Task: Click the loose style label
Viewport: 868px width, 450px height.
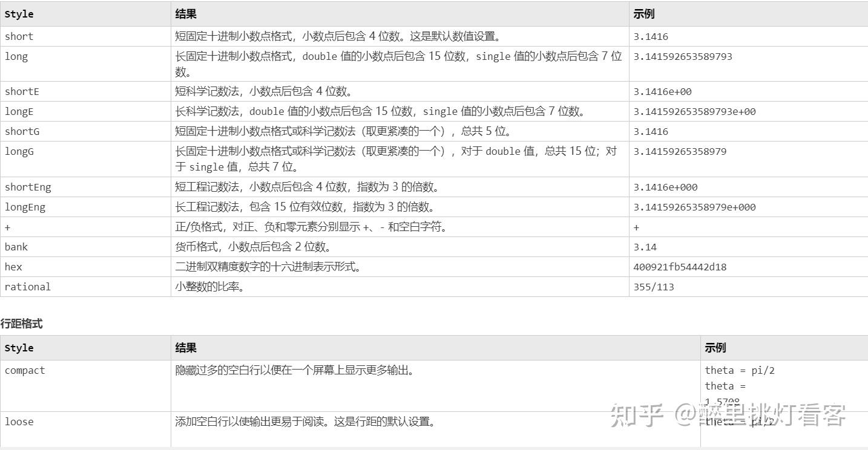Action: pos(19,422)
